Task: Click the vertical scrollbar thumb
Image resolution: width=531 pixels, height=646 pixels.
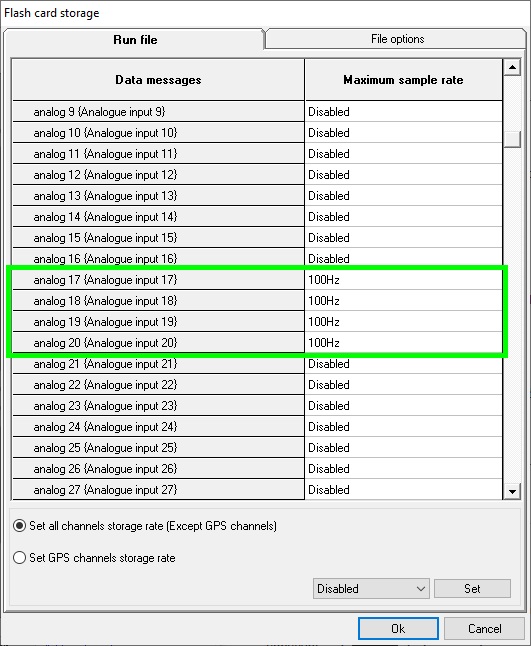Action: click(512, 139)
